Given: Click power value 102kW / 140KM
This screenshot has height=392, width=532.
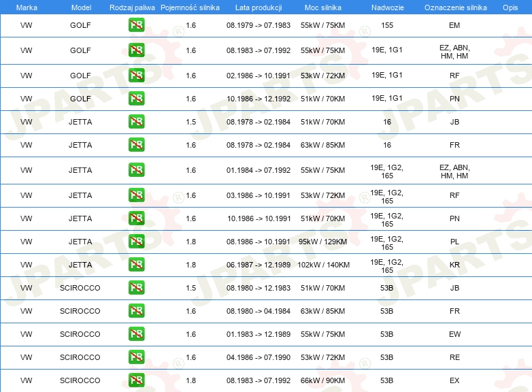Looking at the screenshot, I should 323,265.
